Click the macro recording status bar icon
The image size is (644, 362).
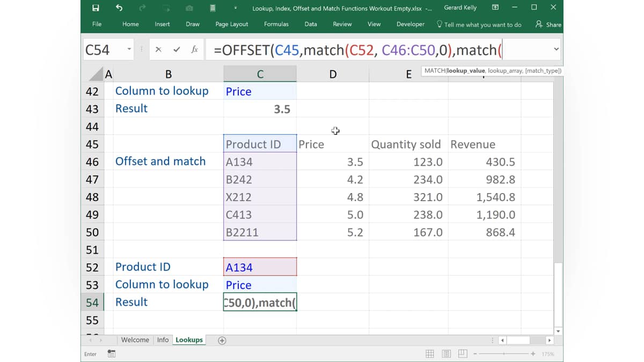[112, 353]
